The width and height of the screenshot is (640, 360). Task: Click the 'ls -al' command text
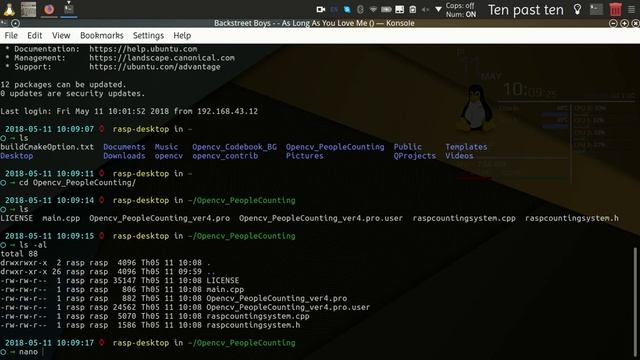[x=33, y=245]
